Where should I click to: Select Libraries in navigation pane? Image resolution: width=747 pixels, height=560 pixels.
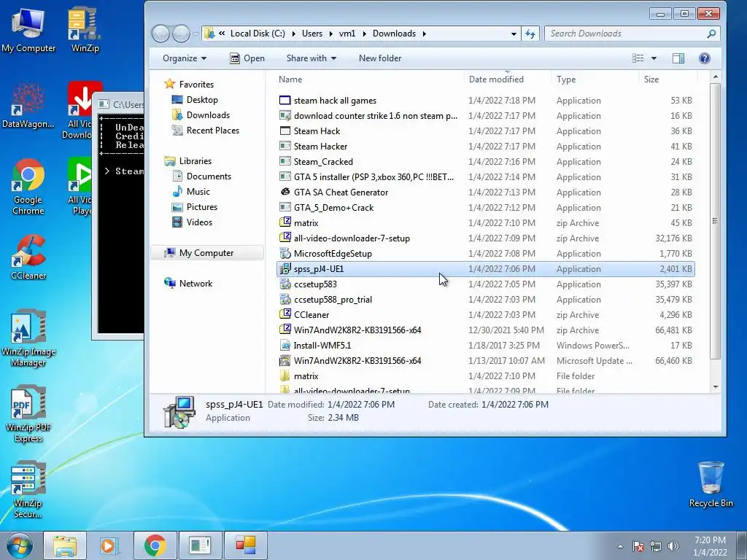tap(187, 161)
